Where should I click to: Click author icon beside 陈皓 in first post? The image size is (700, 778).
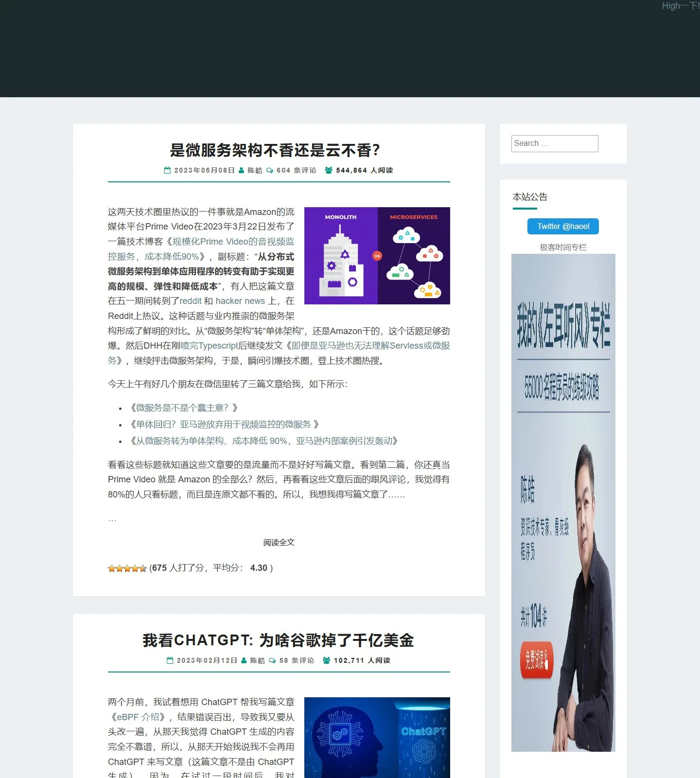(241, 170)
